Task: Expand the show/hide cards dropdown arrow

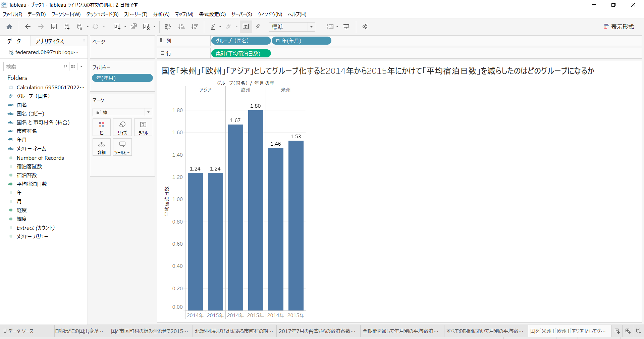Action: click(x=337, y=27)
